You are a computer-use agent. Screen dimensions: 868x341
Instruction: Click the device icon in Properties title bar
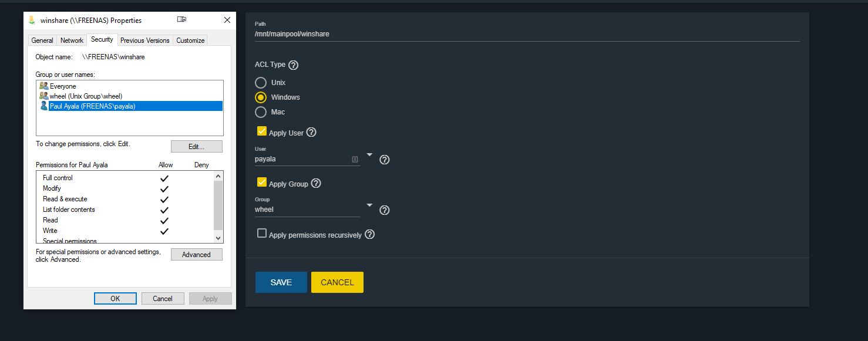click(x=181, y=19)
